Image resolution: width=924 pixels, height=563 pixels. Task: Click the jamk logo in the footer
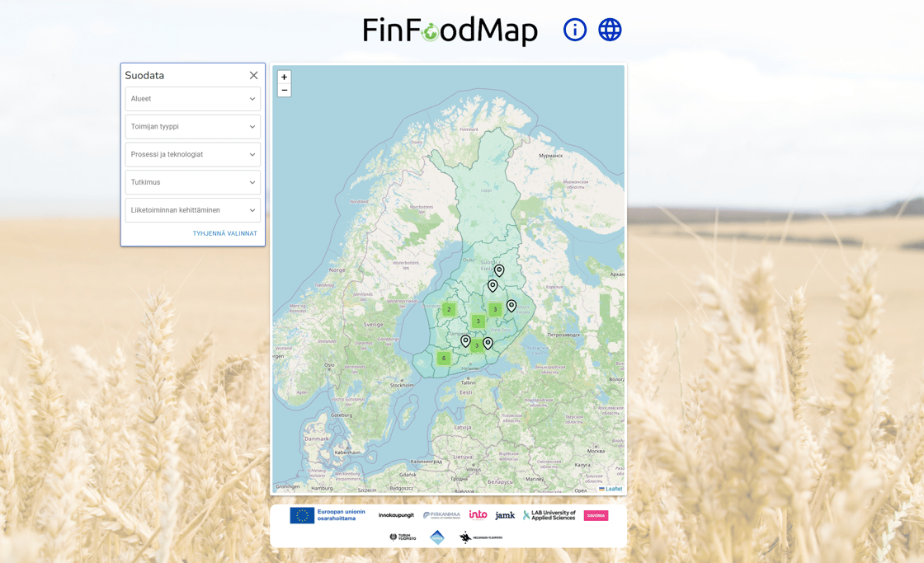pos(505,514)
